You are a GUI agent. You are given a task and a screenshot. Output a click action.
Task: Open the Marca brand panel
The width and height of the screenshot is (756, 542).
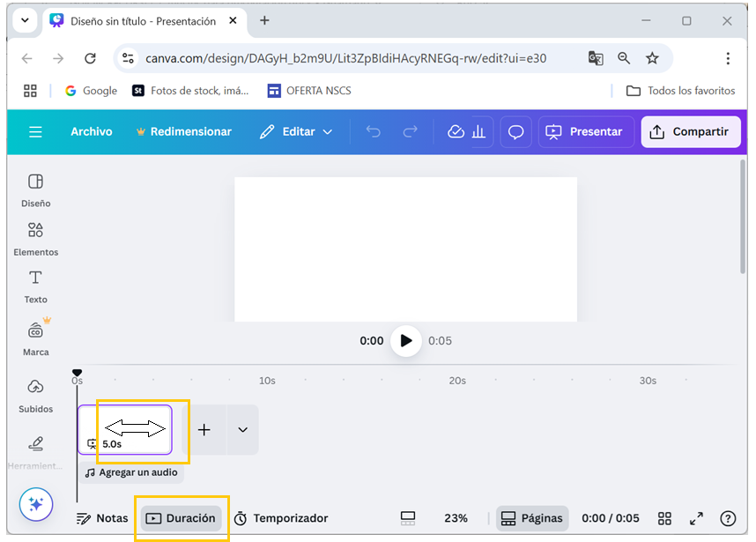point(35,338)
